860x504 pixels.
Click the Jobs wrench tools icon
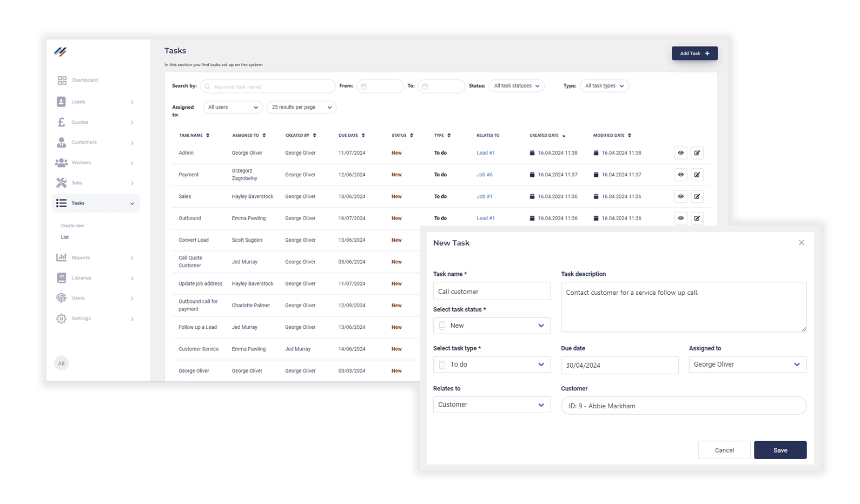click(x=62, y=183)
